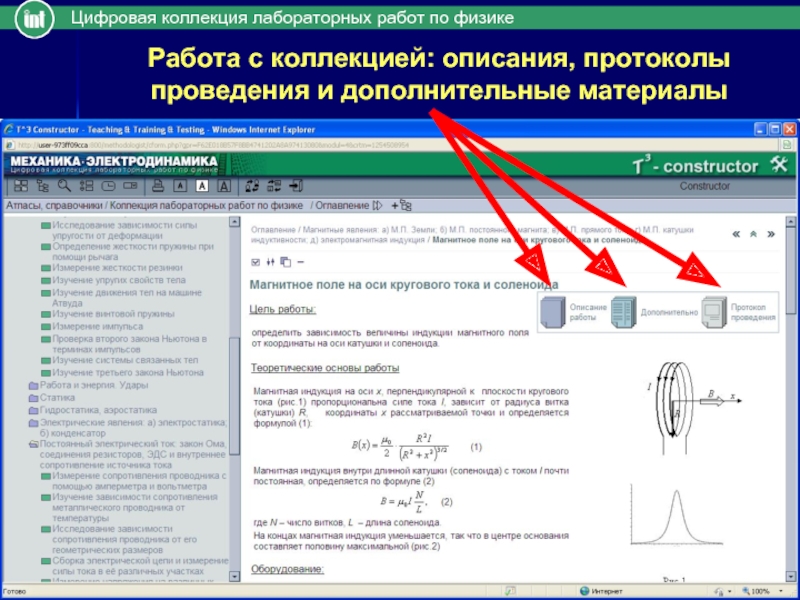The width and height of the screenshot is (800, 600).
Task: Click the copy pages icon above the title
Action: point(285,262)
